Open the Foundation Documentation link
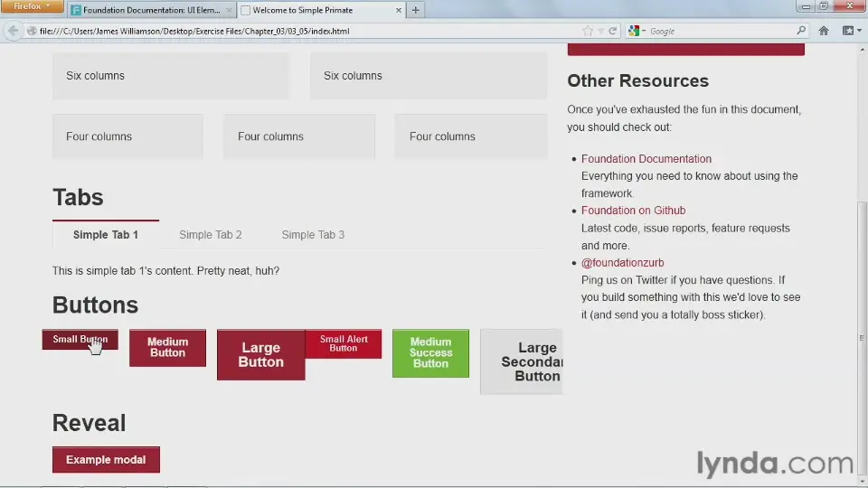This screenshot has width=868, height=488. pyautogui.click(x=646, y=159)
